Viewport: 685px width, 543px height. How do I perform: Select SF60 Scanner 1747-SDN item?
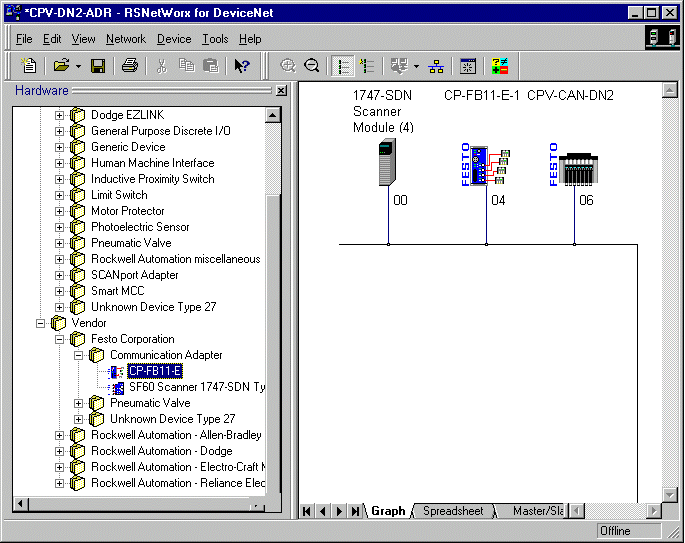197,387
